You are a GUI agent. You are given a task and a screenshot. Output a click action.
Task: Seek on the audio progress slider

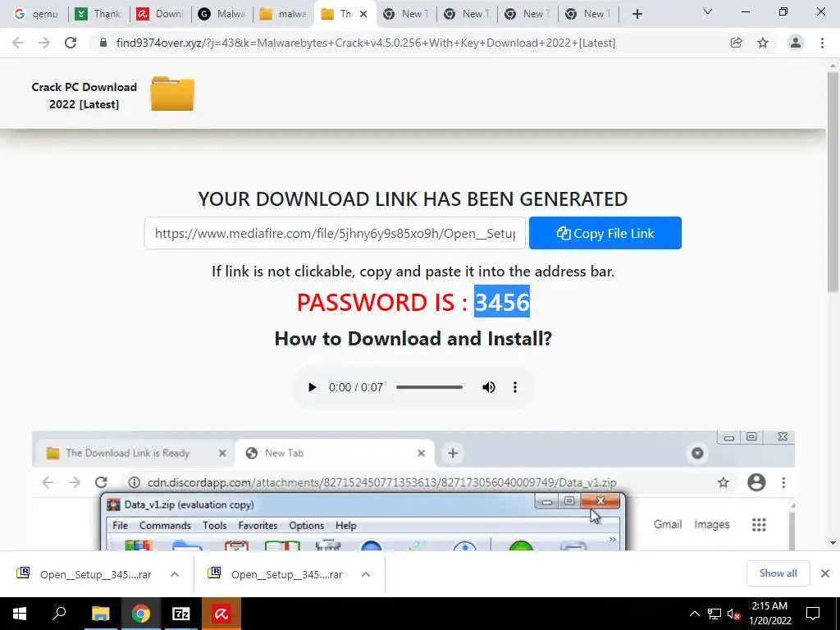click(429, 387)
